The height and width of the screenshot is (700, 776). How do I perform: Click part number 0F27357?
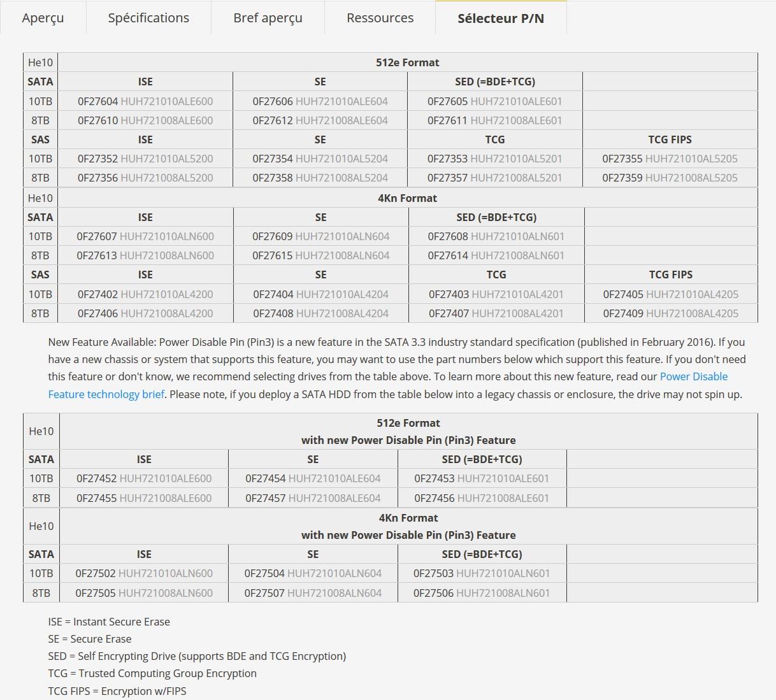(x=495, y=178)
